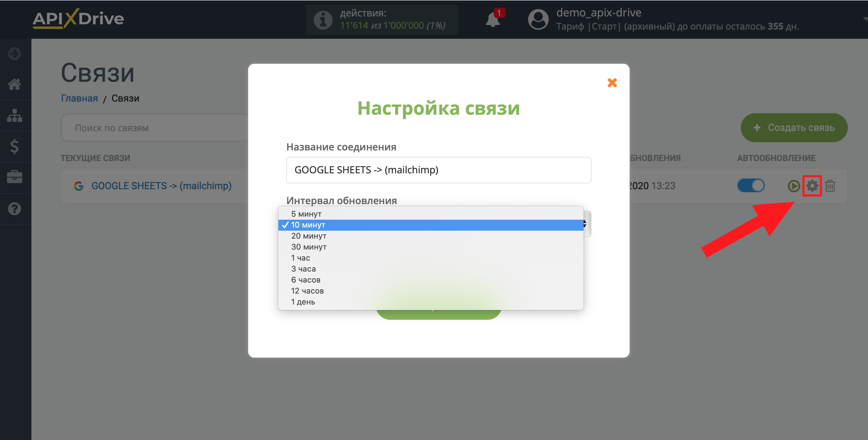Image resolution: width=868 pixels, height=440 pixels.
Task: Close the Настройка связи dialog
Action: tap(612, 83)
